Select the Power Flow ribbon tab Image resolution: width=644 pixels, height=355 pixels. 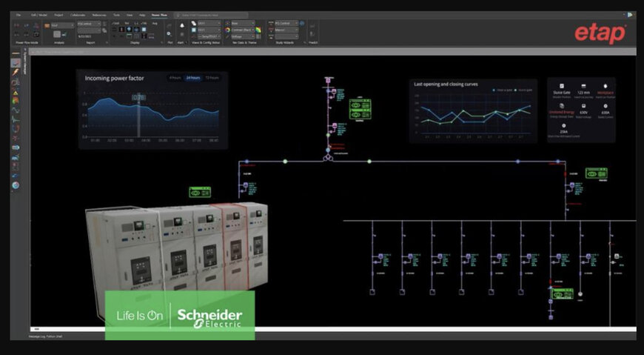click(x=159, y=15)
